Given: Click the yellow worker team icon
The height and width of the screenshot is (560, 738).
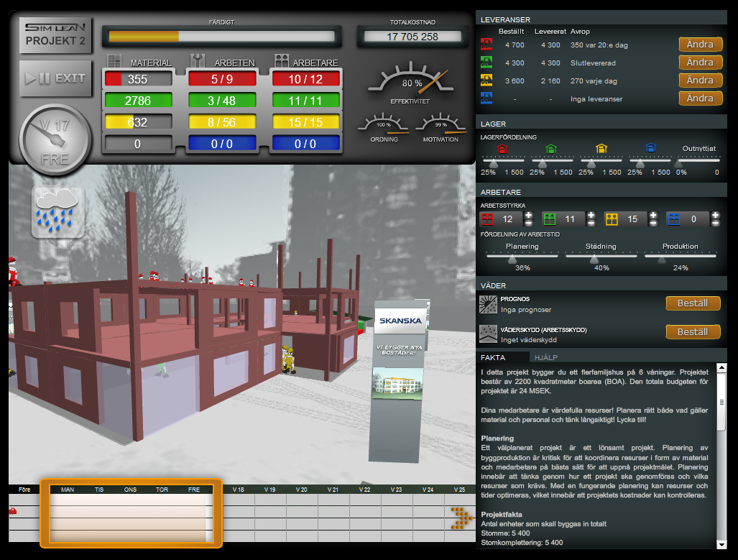Looking at the screenshot, I should [612, 219].
